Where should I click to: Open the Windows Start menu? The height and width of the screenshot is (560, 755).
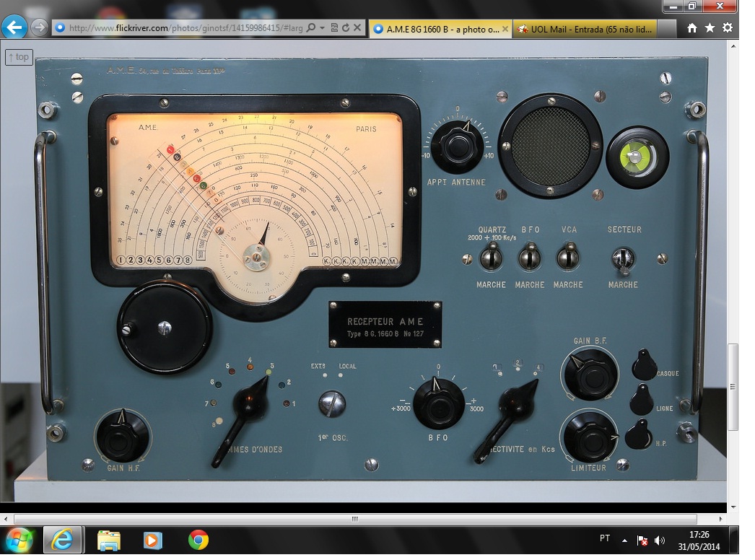[19, 540]
